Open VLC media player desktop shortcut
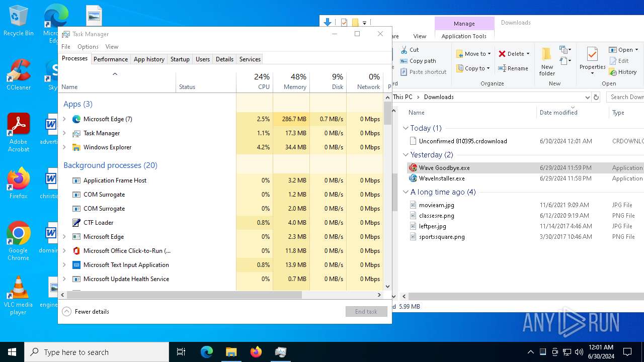 19,296
